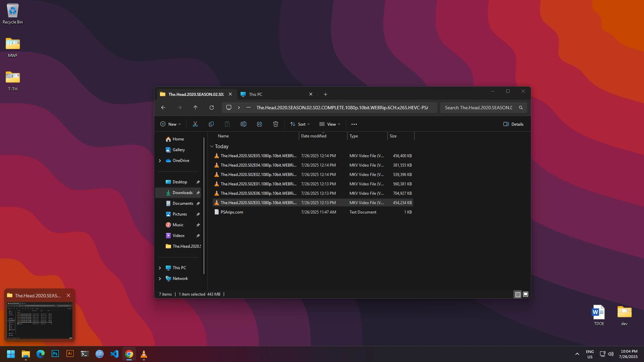The height and width of the screenshot is (362, 644).
Task: Click breadcrumb chevron after PC icon
Action: [239, 108]
